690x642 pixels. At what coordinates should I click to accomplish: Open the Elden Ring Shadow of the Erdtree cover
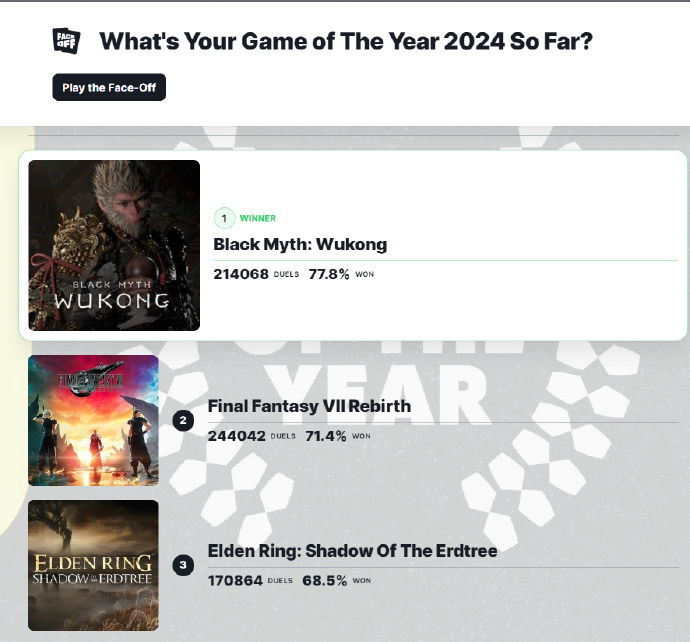tap(93, 565)
